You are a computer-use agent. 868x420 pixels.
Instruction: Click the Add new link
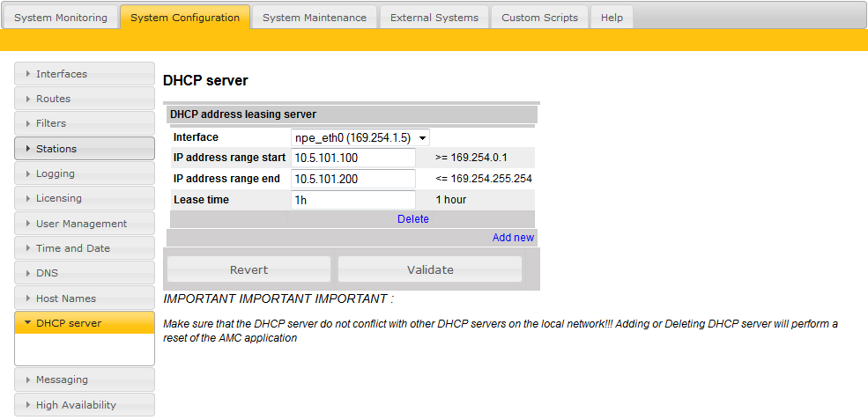point(513,238)
